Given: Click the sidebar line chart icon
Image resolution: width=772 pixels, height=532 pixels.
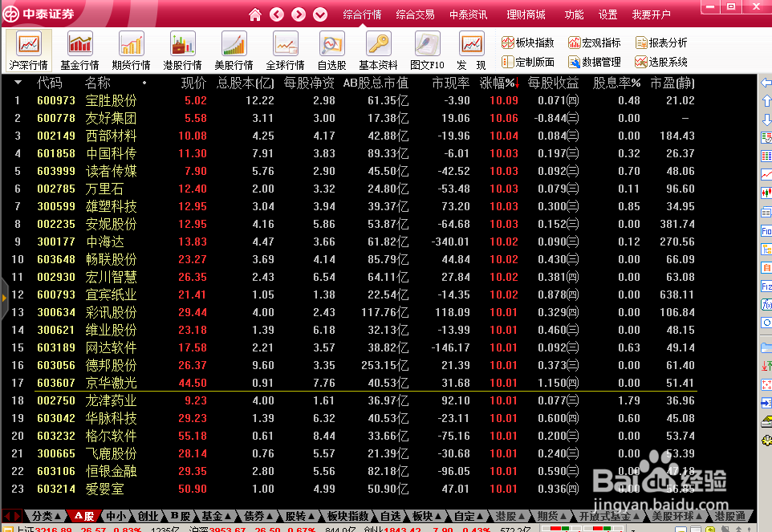Looking at the screenshot, I should [766, 175].
